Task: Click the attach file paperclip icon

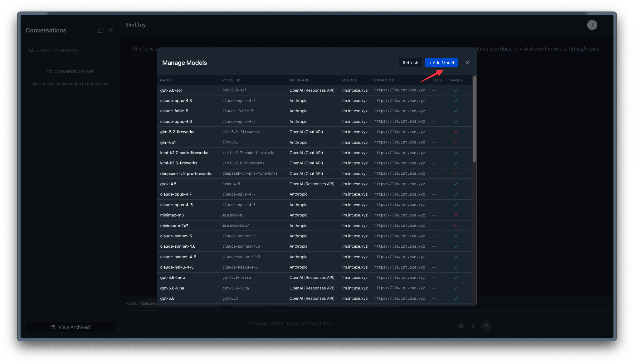Action: point(461,326)
